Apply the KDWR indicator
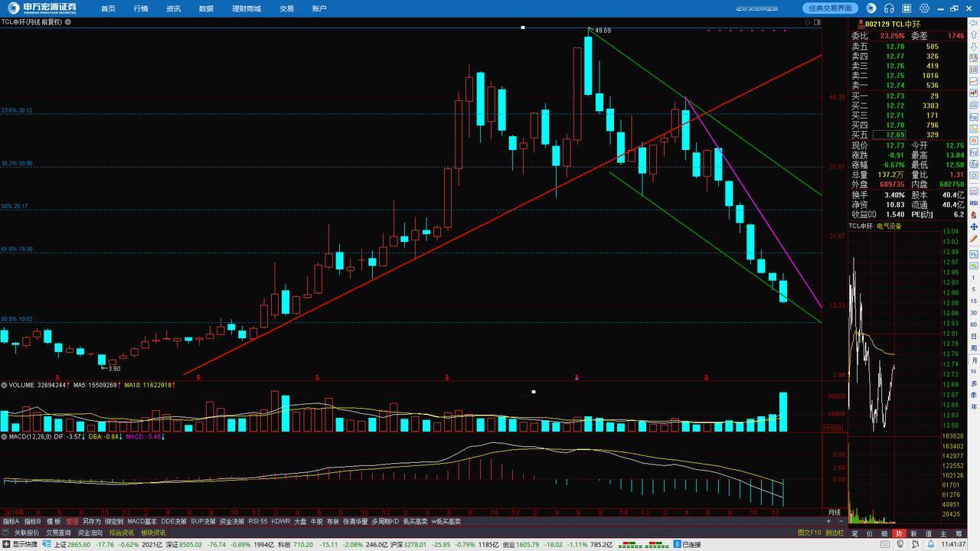 [281, 521]
